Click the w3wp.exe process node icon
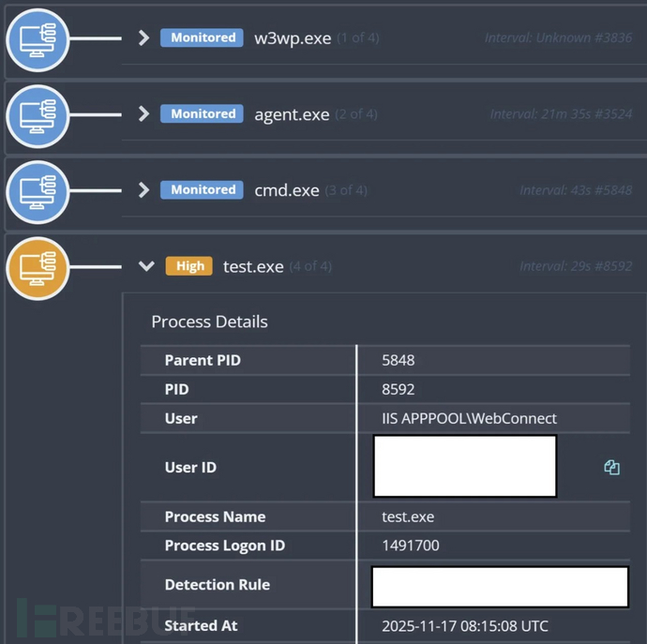This screenshot has width=647, height=644. (37, 38)
